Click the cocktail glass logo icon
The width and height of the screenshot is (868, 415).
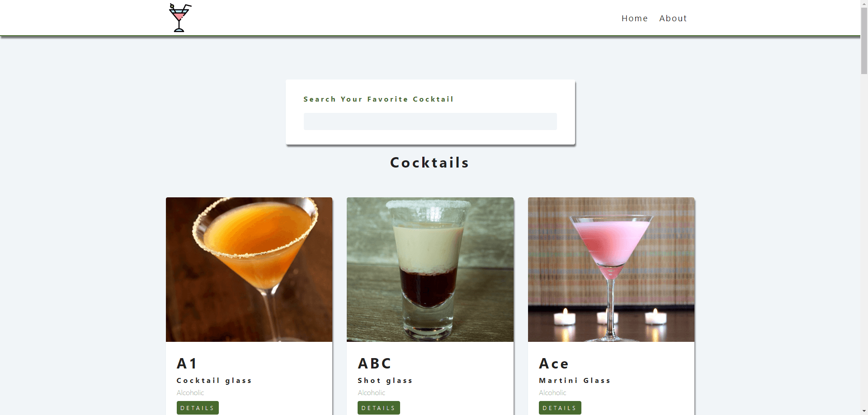[x=179, y=18]
